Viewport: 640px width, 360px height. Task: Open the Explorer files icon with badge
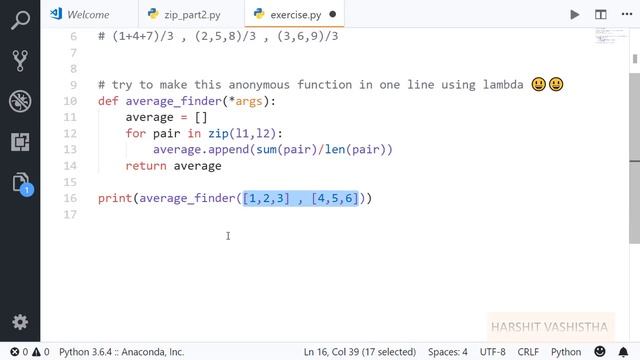tap(22, 183)
